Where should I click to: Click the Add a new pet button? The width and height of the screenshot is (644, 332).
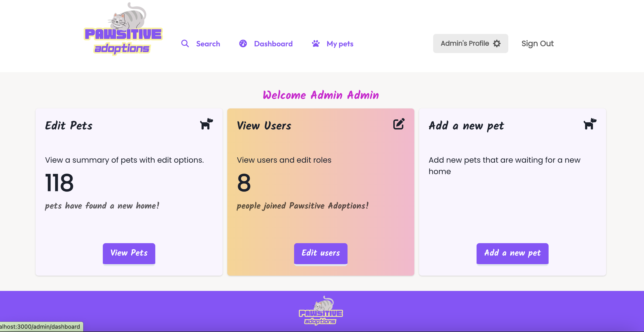tap(512, 253)
